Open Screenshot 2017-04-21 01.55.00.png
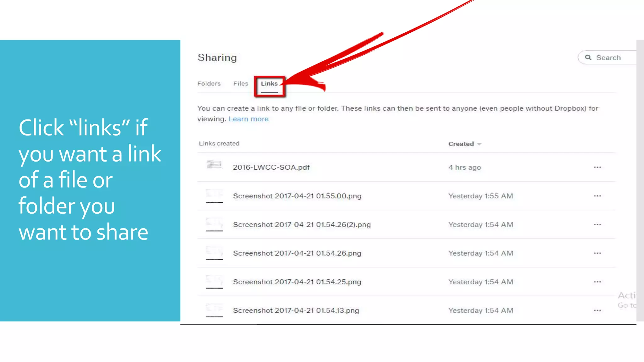Screen dimensions: 644x362 coord(297,196)
